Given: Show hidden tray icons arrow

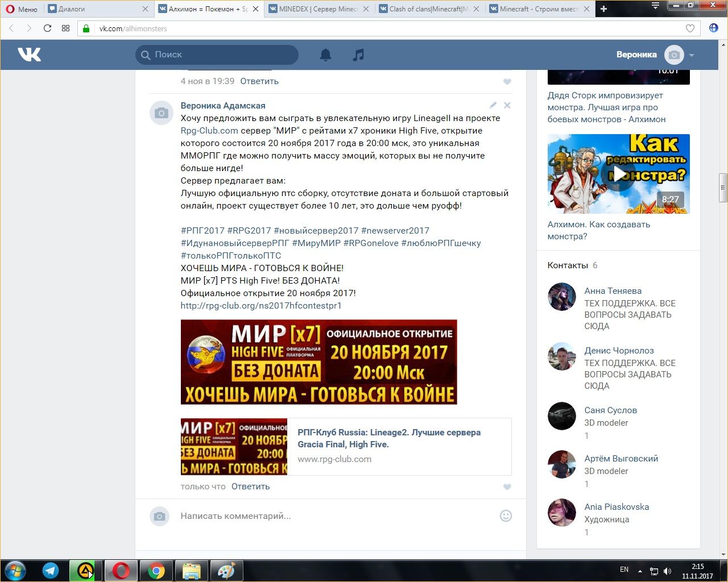Looking at the screenshot, I should tap(640, 571).
